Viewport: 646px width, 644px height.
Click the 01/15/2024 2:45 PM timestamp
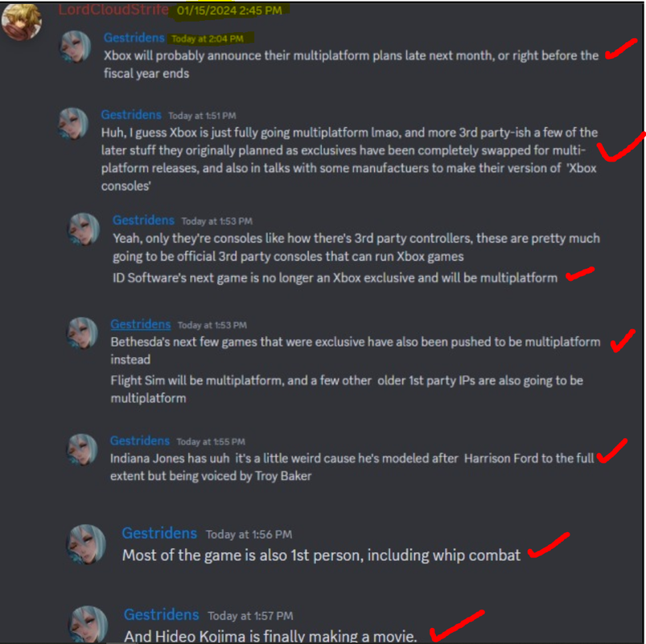(229, 10)
